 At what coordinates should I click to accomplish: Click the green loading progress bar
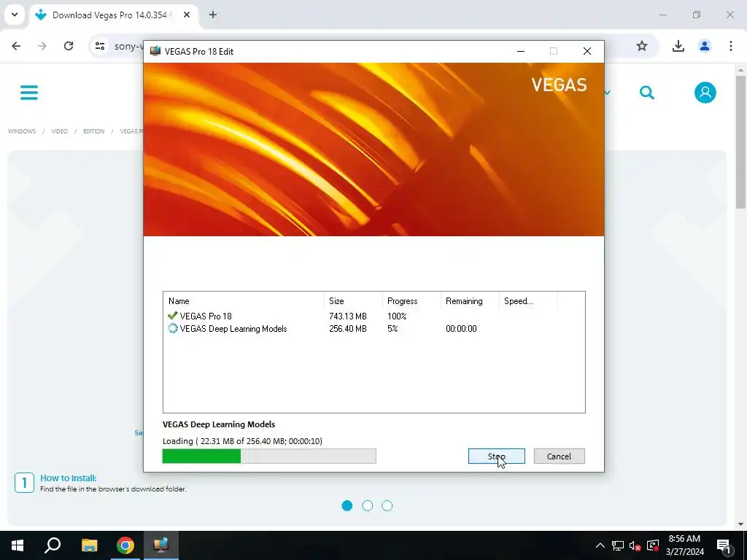[x=269, y=456]
